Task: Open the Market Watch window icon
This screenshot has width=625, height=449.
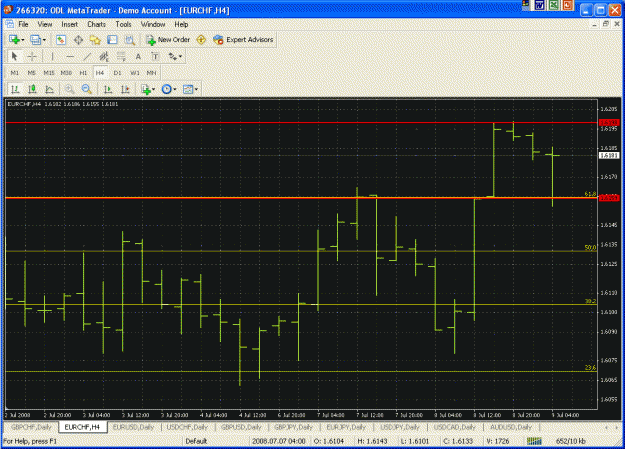Action: pos(61,40)
